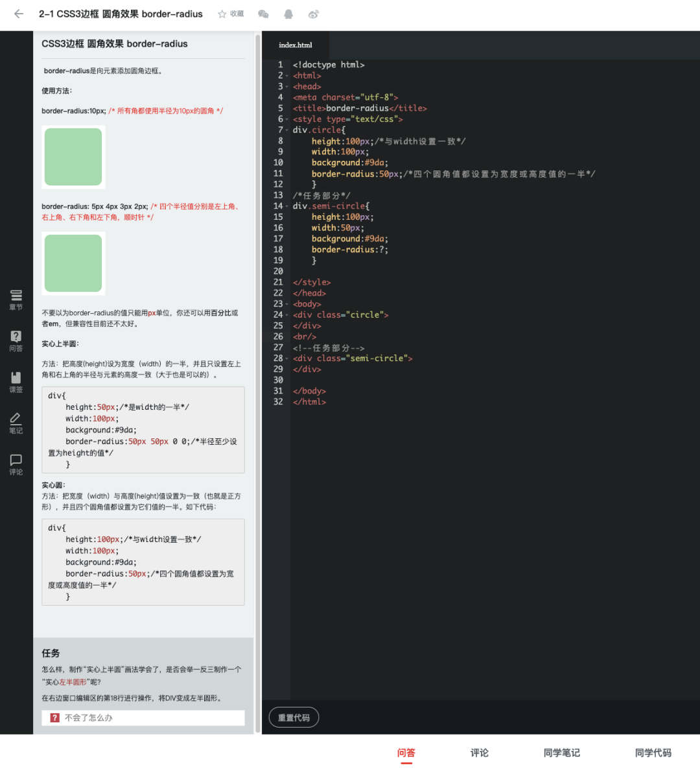Viewport: 700px width, 771px height.
Task: Collapse the body tag fold on line 23
Action: coord(287,304)
